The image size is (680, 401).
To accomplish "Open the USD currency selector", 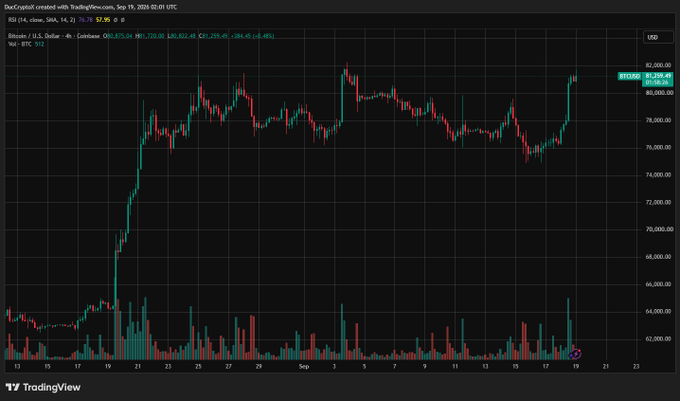I will click(x=658, y=37).
